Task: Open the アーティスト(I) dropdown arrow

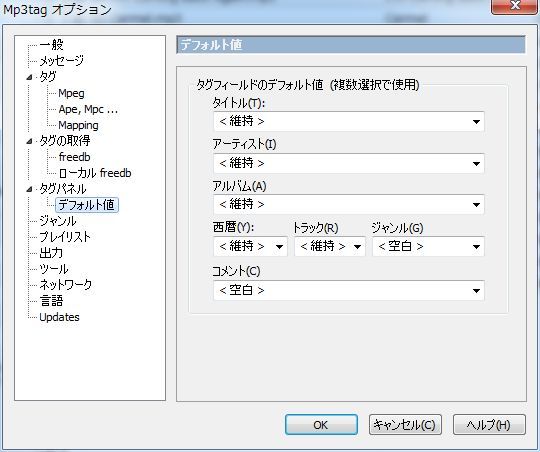Action: pos(476,163)
